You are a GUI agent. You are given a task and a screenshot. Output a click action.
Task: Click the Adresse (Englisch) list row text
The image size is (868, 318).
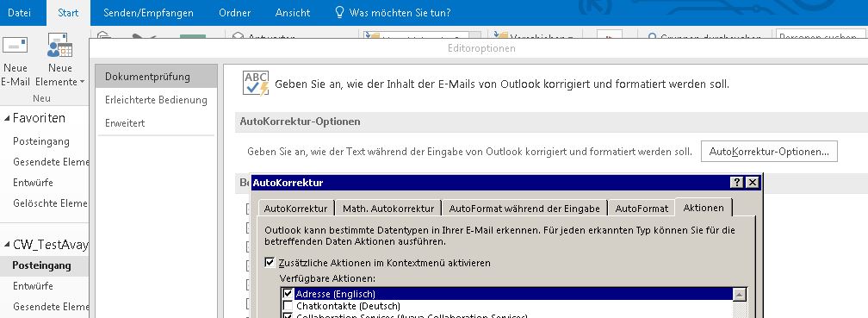[x=336, y=294]
